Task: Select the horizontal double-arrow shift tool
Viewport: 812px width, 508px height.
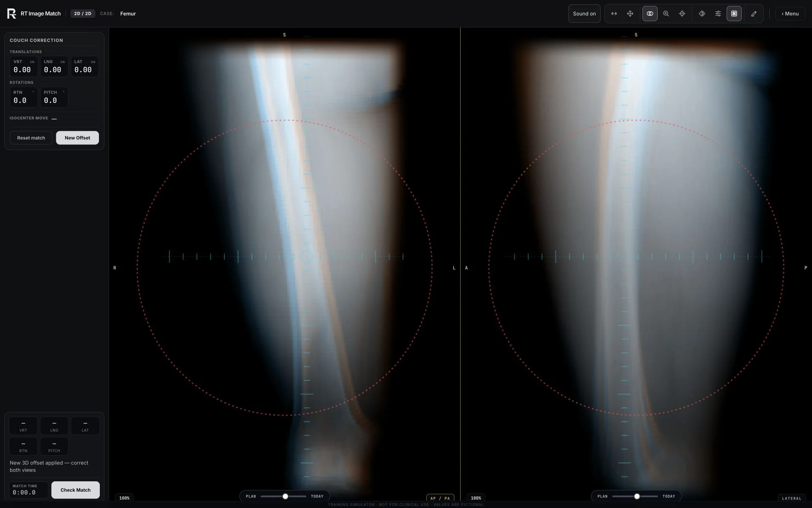Action: [614, 14]
